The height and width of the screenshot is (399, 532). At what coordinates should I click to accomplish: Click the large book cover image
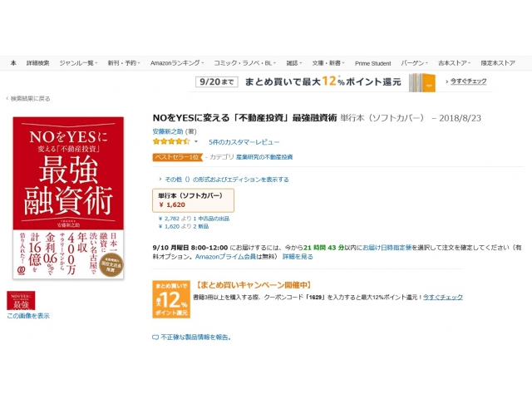point(68,198)
